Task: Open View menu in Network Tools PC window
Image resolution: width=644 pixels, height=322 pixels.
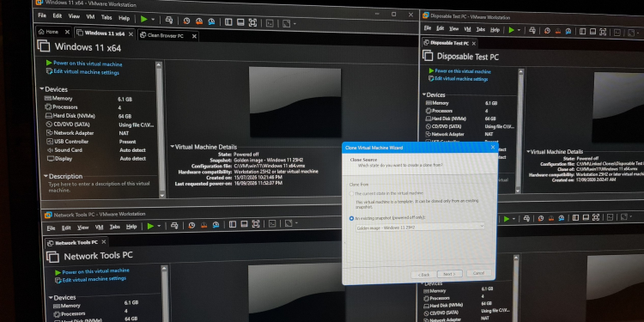Action: click(x=83, y=228)
